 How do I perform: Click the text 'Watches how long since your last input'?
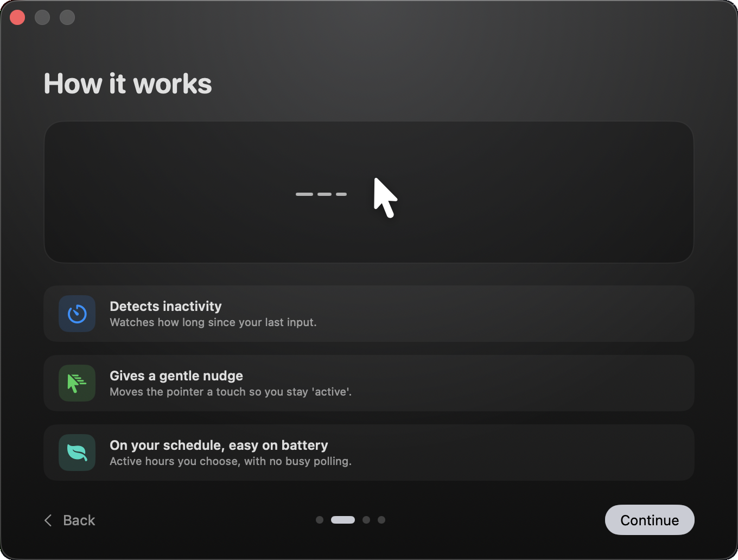click(x=213, y=322)
